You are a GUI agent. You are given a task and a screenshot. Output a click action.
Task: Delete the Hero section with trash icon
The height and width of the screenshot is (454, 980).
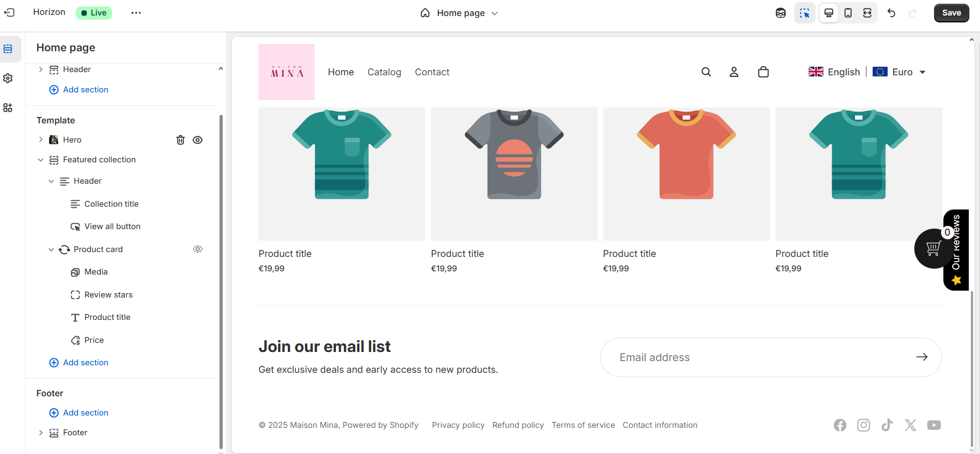[181, 140]
